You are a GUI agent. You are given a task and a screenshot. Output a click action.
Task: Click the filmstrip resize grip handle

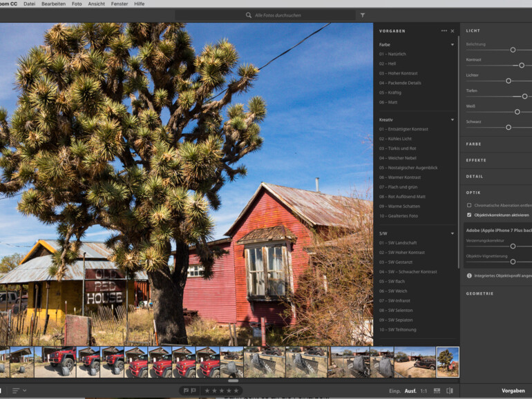click(x=233, y=380)
